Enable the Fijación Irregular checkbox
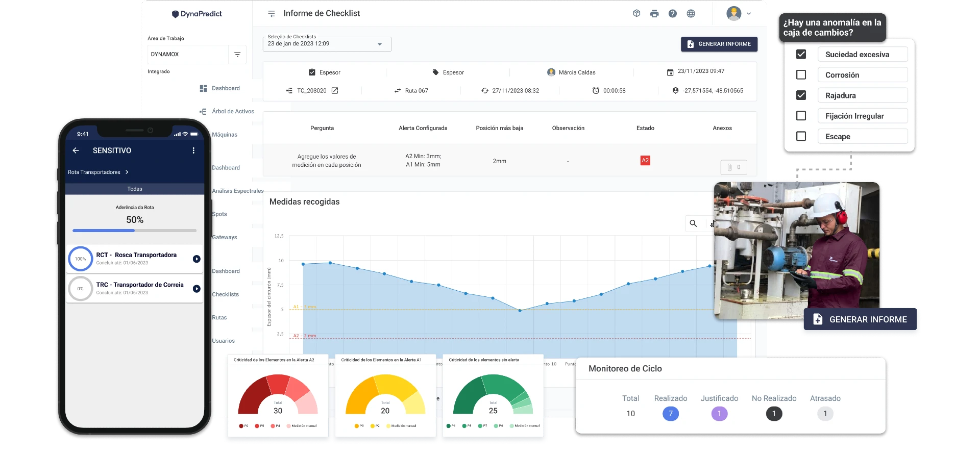This screenshot has height=455, width=980. [x=801, y=116]
